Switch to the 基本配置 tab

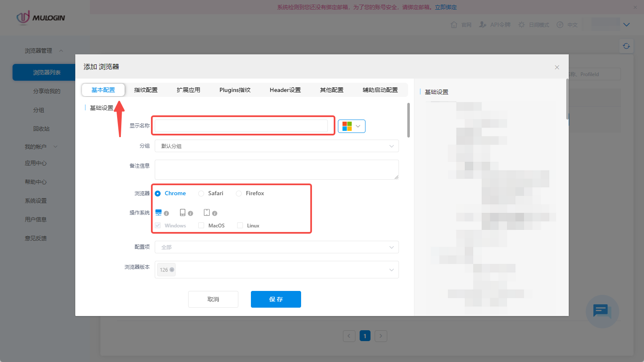tap(103, 90)
